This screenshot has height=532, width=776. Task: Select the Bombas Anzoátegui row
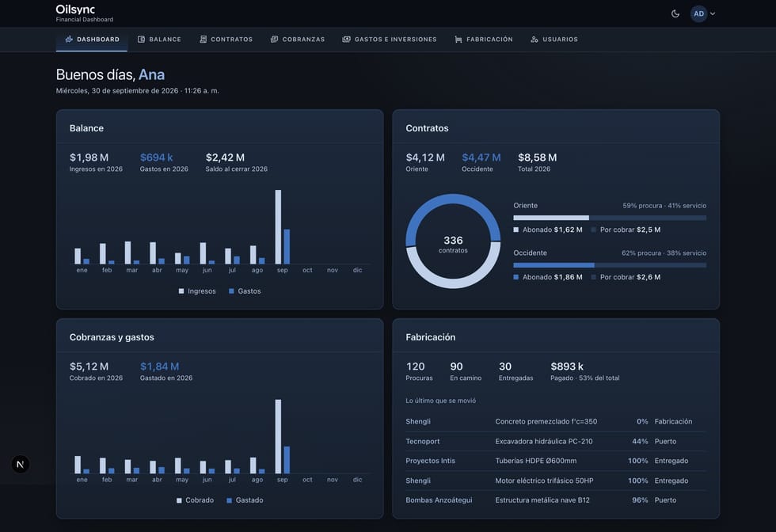[x=556, y=500]
